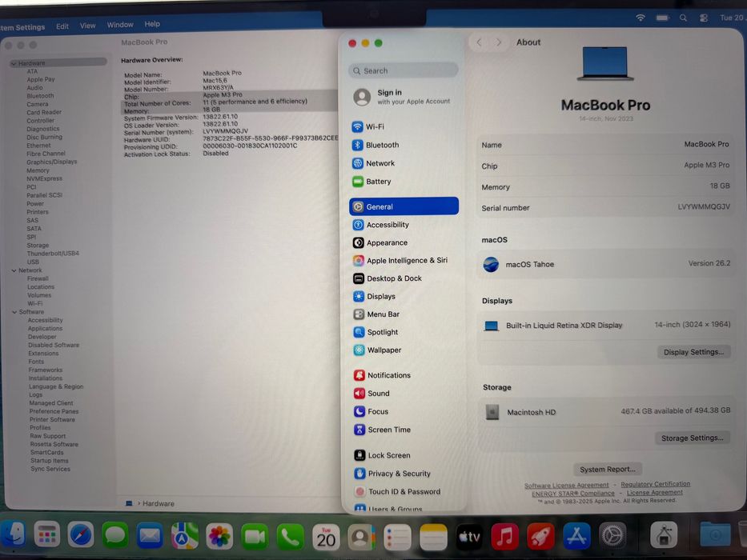747x560 pixels.
Task: Click macOS Tahoe version row
Action: 605,264
